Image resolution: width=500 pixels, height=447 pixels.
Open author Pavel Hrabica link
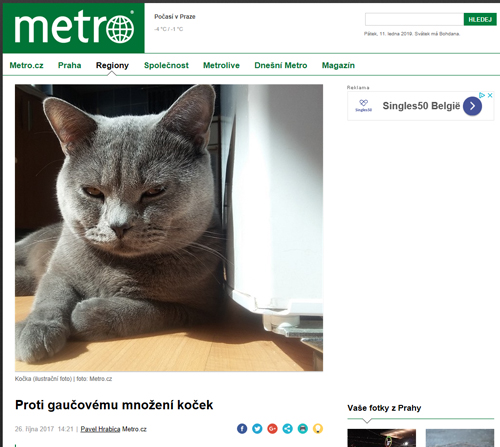click(x=100, y=429)
